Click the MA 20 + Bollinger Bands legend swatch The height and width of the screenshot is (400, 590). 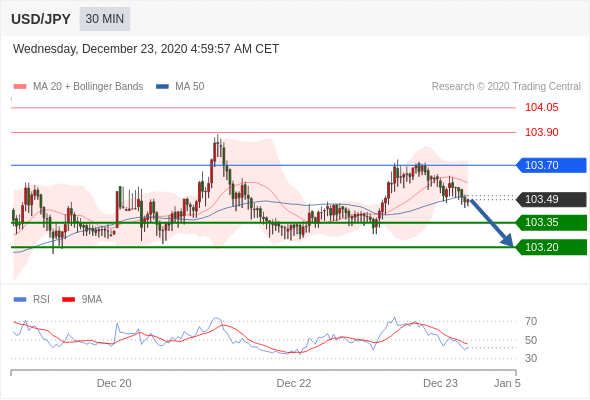point(20,87)
